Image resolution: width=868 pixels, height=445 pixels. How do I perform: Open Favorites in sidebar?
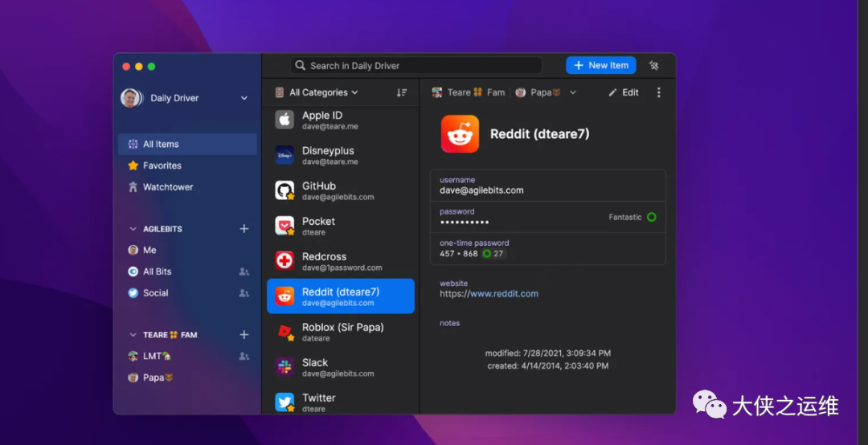(x=187, y=165)
